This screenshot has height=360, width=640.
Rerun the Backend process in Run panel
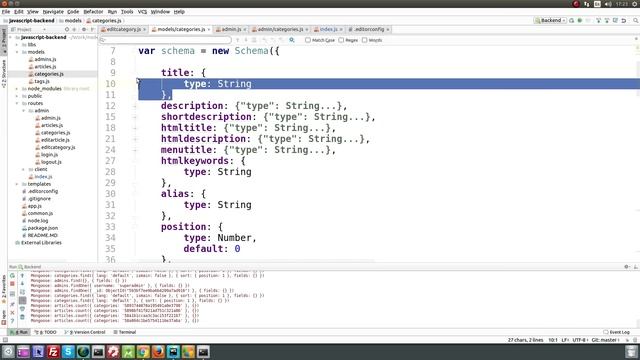(12, 276)
